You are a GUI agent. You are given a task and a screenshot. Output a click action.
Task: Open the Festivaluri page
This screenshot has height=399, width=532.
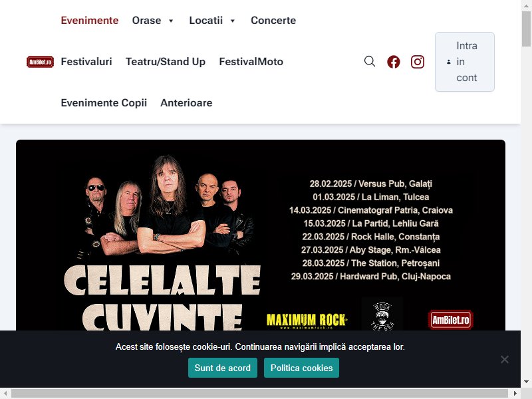click(x=86, y=61)
